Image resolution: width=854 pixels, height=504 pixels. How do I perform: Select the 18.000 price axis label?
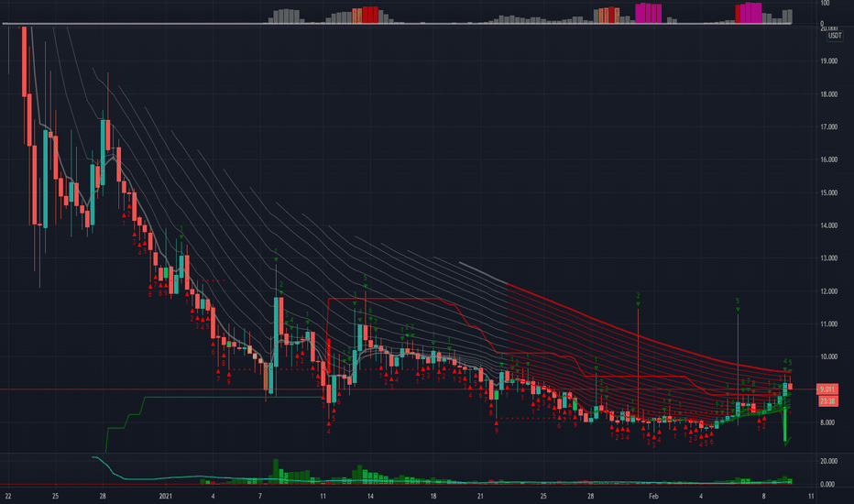[x=829, y=94]
